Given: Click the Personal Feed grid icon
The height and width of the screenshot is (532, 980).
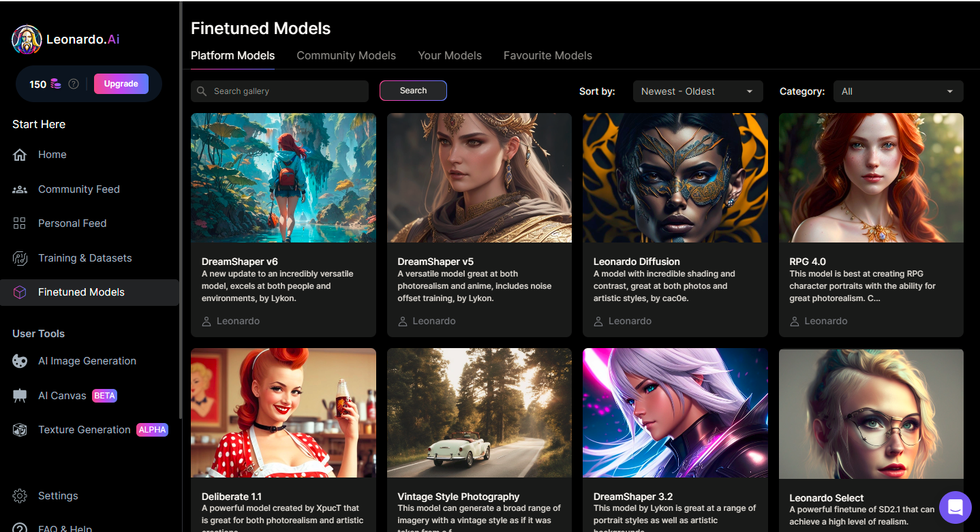Looking at the screenshot, I should click(x=20, y=223).
